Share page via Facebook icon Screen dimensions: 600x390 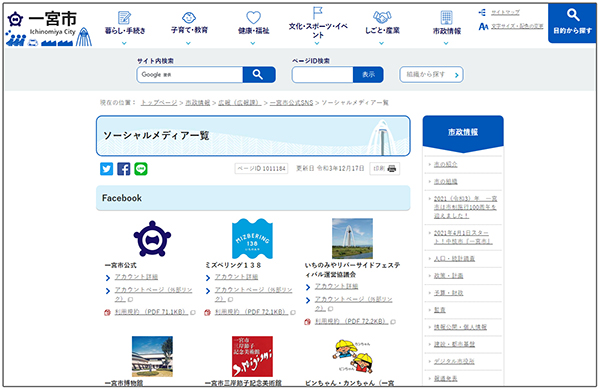tap(124, 169)
